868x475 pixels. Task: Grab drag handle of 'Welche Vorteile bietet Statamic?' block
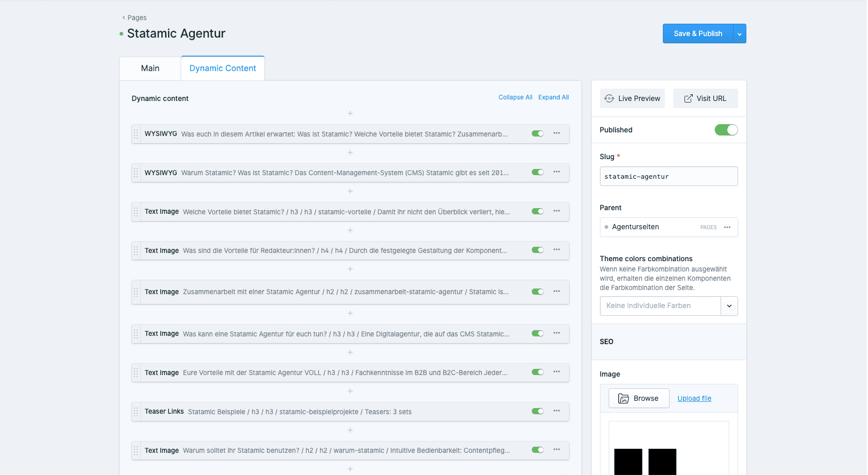click(x=136, y=212)
